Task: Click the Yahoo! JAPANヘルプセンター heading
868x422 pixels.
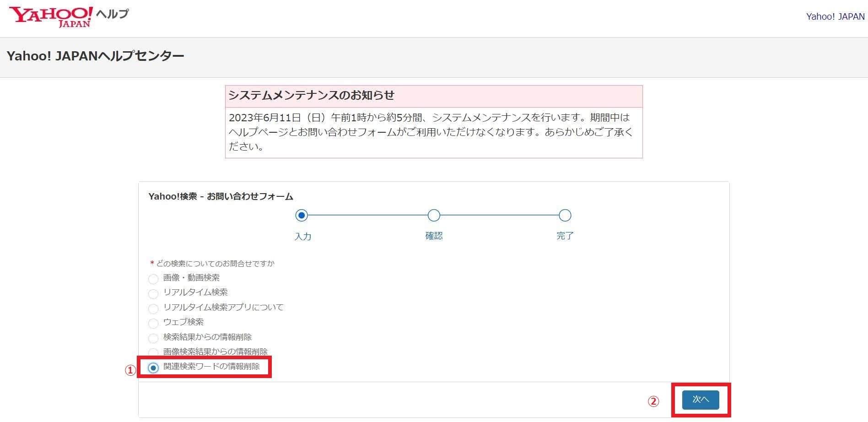Action: [x=95, y=56]
